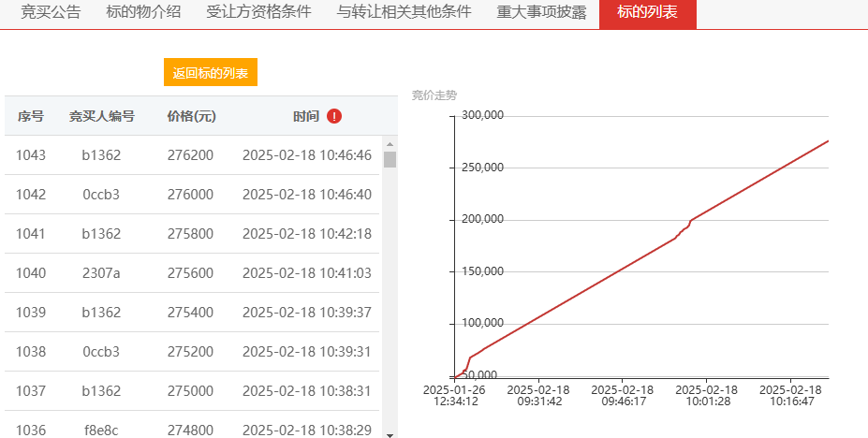The height and width of the screenshot is (438, 868).
Task: Click the 300,000 axis label on chart
Action: (483, 115)
